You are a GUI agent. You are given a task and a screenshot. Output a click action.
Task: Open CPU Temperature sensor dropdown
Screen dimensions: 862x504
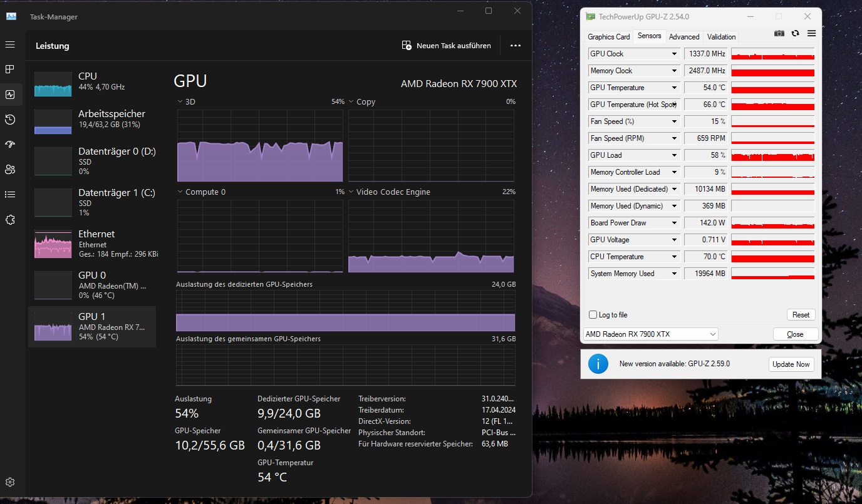[x=675, y=257]
